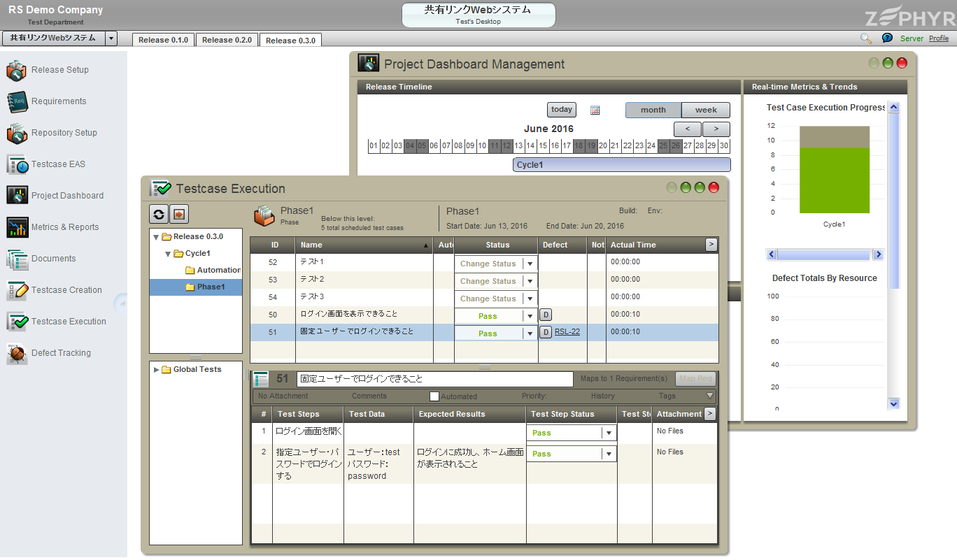This screenshot has height=560, width=957.
Task: Expand the Global Tests folder
Action: (156, 370)
